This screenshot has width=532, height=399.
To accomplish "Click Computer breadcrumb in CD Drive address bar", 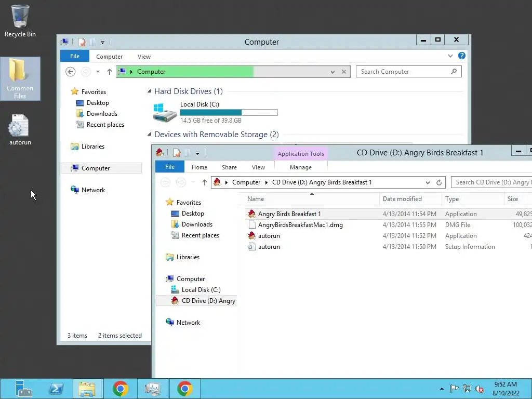I will click(x=246, y=182).
